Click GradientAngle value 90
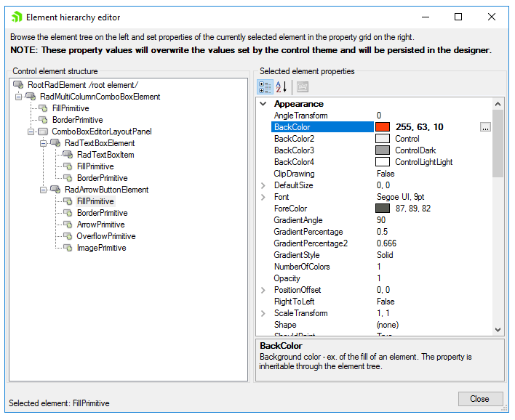The image size is (515, 420). coord(381,220)
